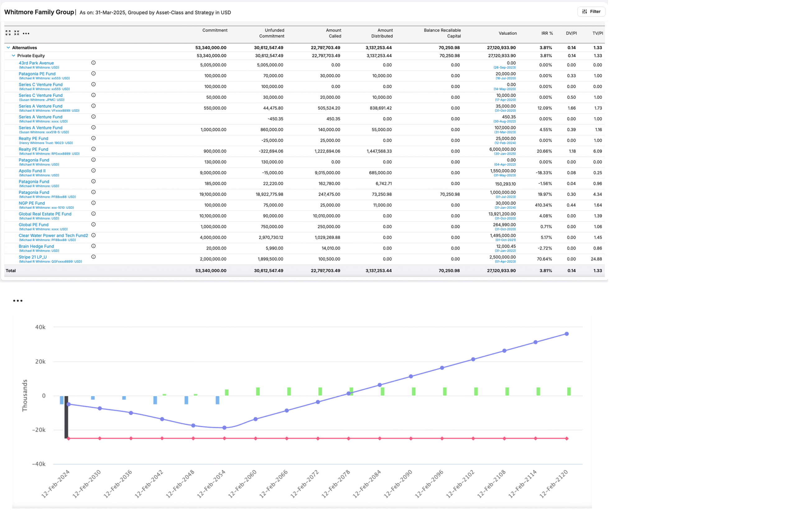Select the Commitment column header to sort
Viewport: 796px width, 532px height.
pyautogui.click(x=215, y=30)
